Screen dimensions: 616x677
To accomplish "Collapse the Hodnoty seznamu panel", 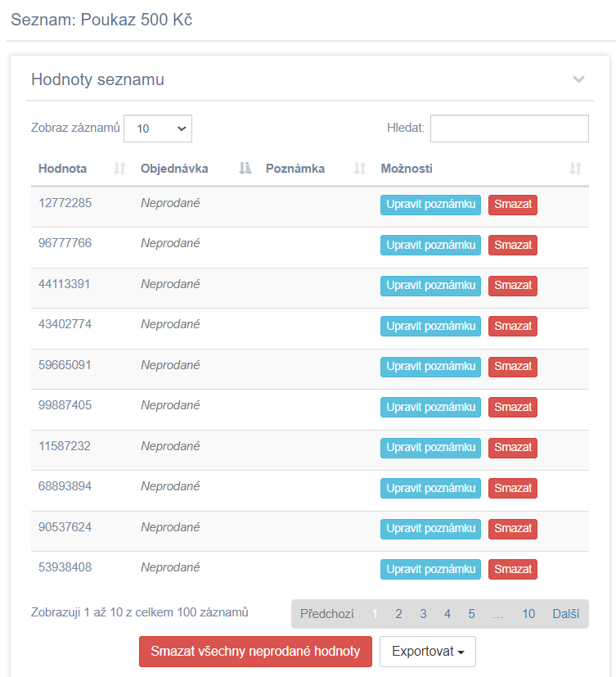I will pyautogui.click(x=578, y=79).
